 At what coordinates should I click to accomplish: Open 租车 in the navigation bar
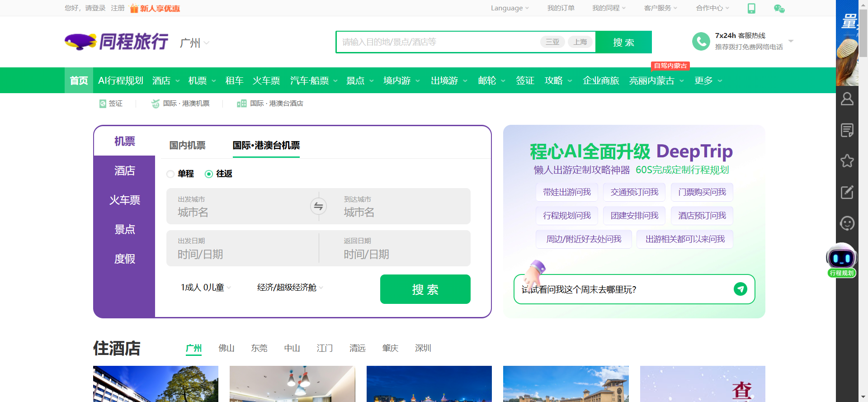234,80
